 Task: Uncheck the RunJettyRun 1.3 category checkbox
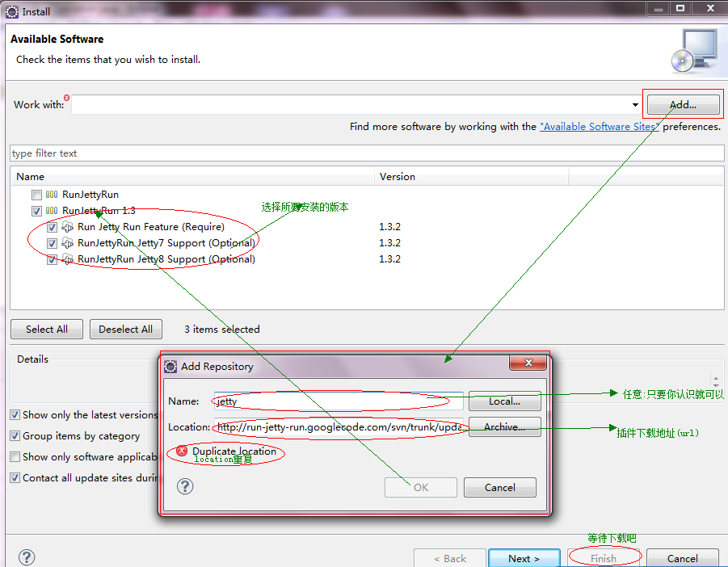point(36,211)
